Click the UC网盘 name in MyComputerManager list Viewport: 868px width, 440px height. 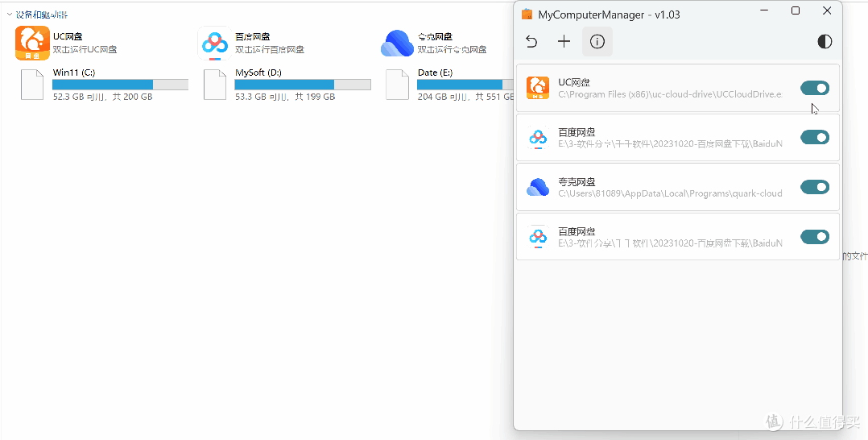pyautogui.click(x=574, y=82)
